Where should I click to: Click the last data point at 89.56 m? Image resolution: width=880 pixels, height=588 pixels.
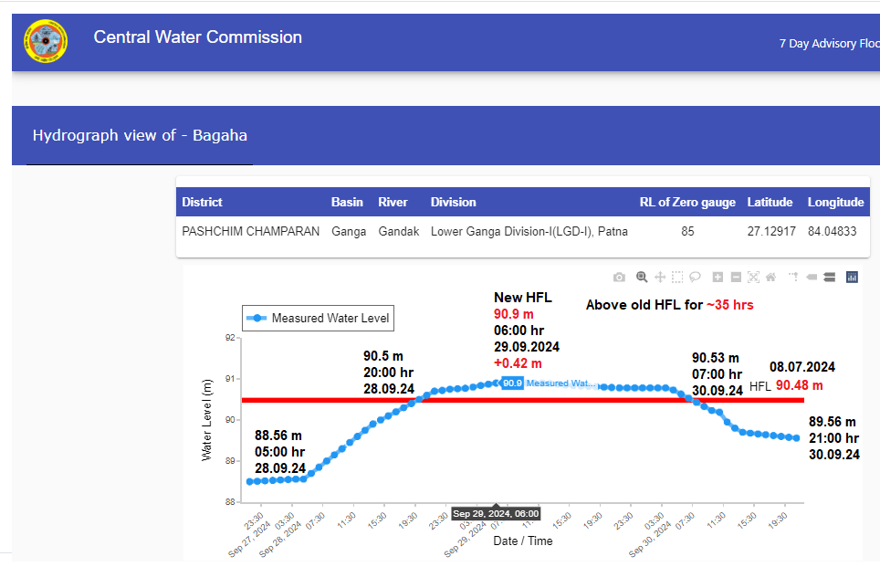(796, 438)
